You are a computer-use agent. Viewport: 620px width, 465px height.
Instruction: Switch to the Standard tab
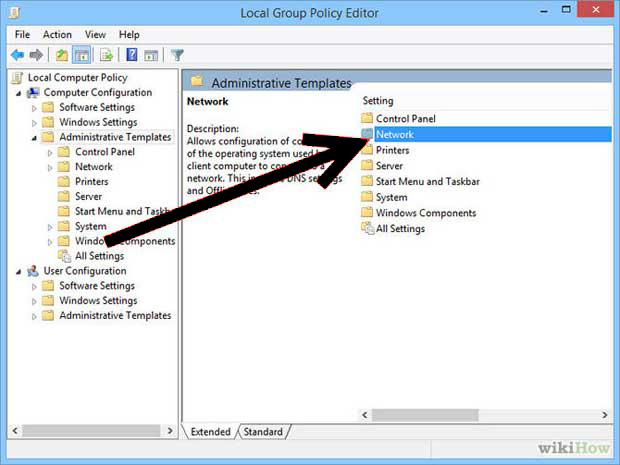coord(263,432)
